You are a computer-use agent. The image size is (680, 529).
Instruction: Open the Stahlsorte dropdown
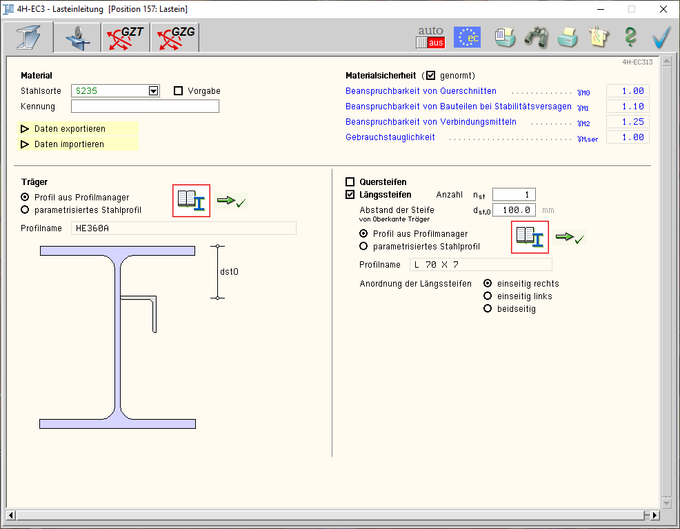pyautogui.click(x=154, y=91)
